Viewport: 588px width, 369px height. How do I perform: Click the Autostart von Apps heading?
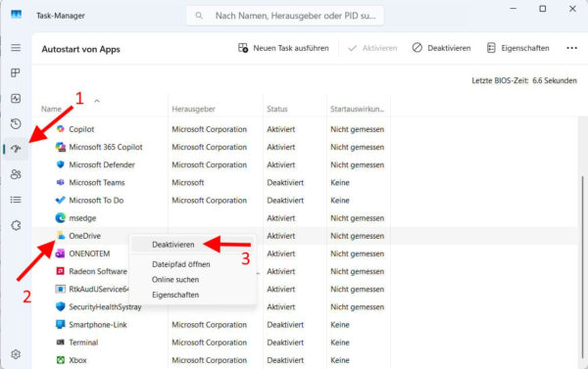click(80, 49)
